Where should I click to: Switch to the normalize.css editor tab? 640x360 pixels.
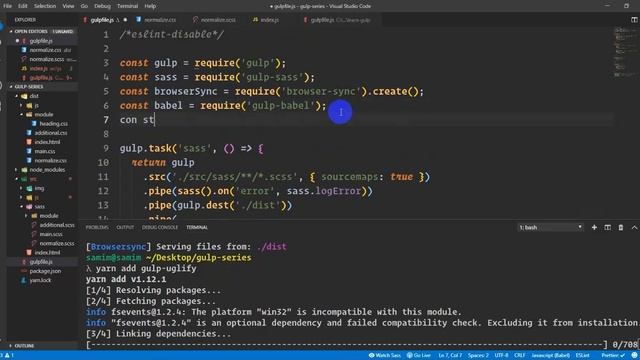pos(156,20)
